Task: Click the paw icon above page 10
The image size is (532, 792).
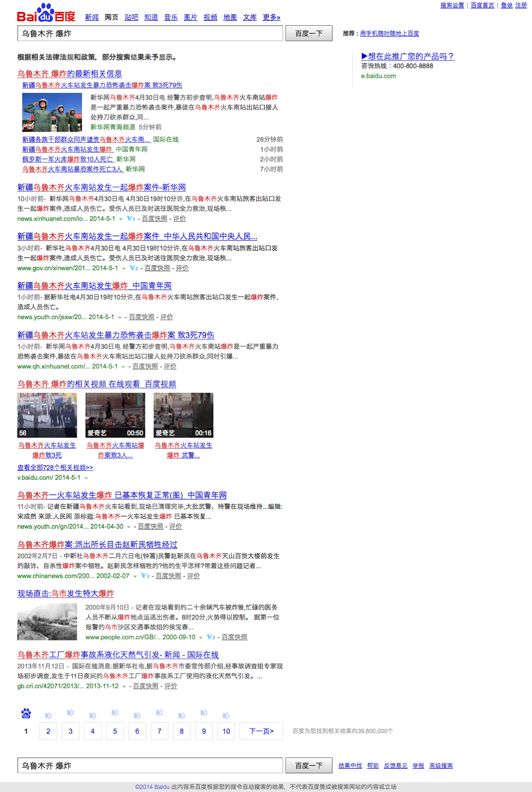Action: pyautogui.click(x=226, y=716)
